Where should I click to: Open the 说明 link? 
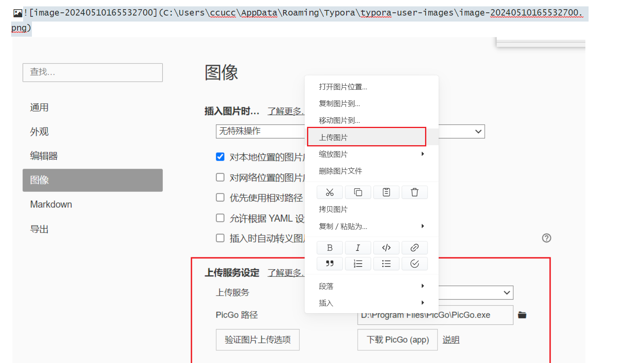pos(451,340)
